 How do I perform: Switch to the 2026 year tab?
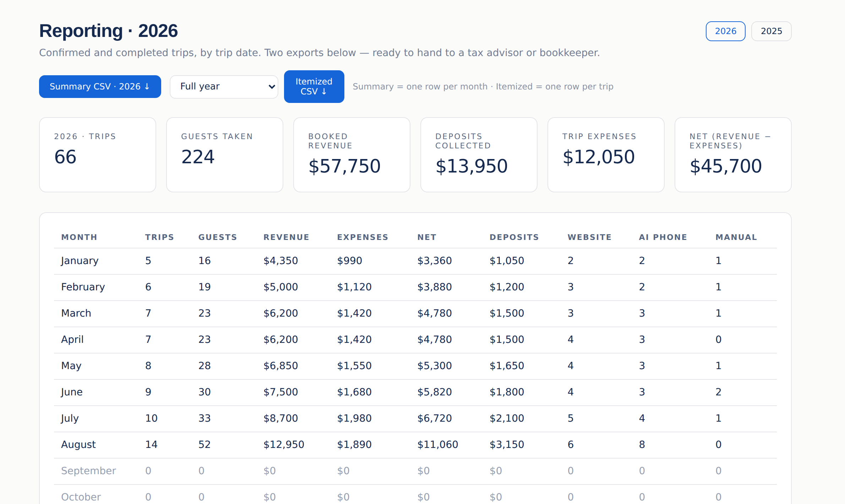pos(725,31)
